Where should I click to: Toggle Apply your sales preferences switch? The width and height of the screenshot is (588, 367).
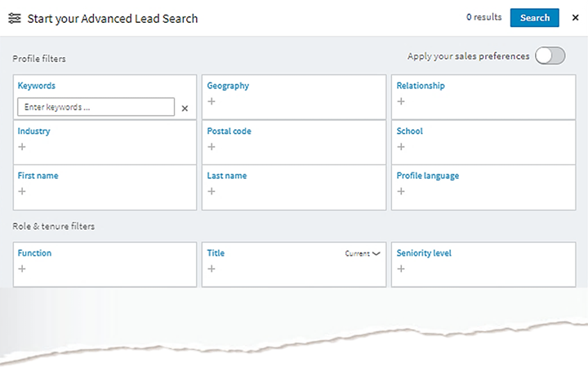[550, 56]
